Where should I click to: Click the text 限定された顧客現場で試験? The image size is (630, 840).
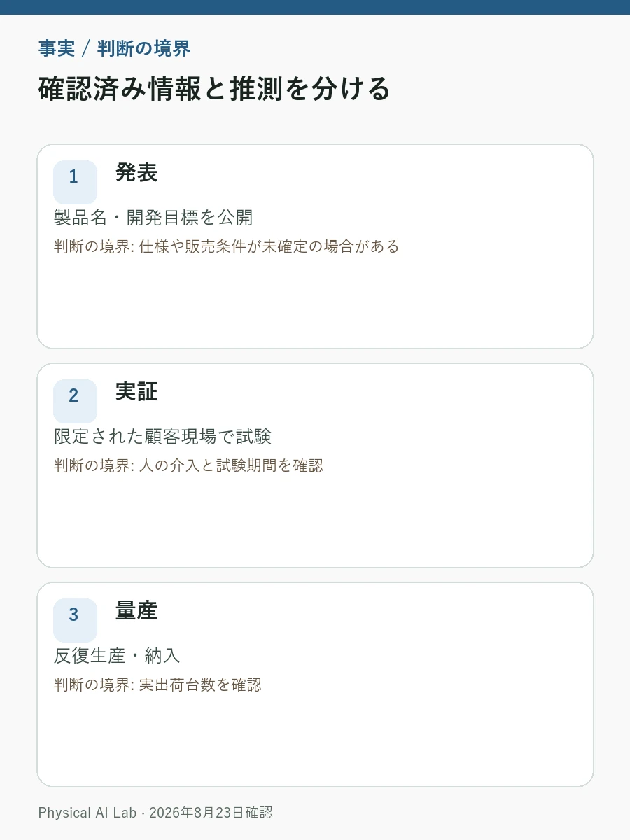[162, 437]
